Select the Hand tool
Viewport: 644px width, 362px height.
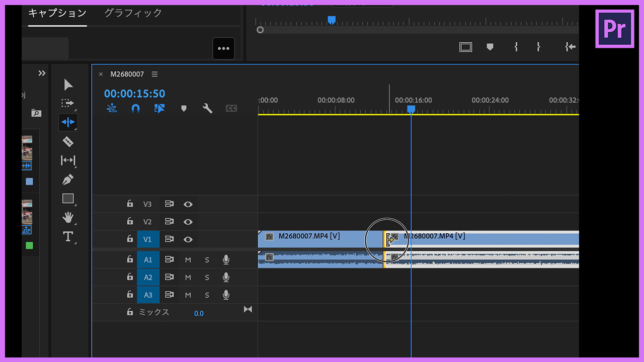click(68, 217)
